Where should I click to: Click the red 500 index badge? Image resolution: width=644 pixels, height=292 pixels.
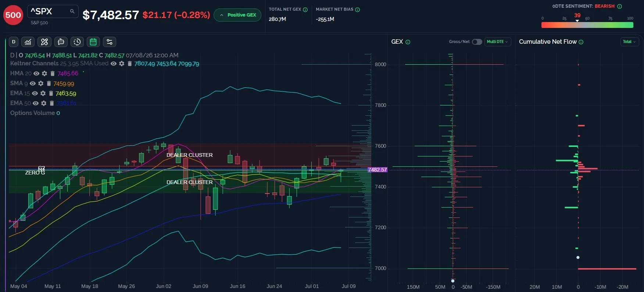pyautogui.click(x=13, y=15)
